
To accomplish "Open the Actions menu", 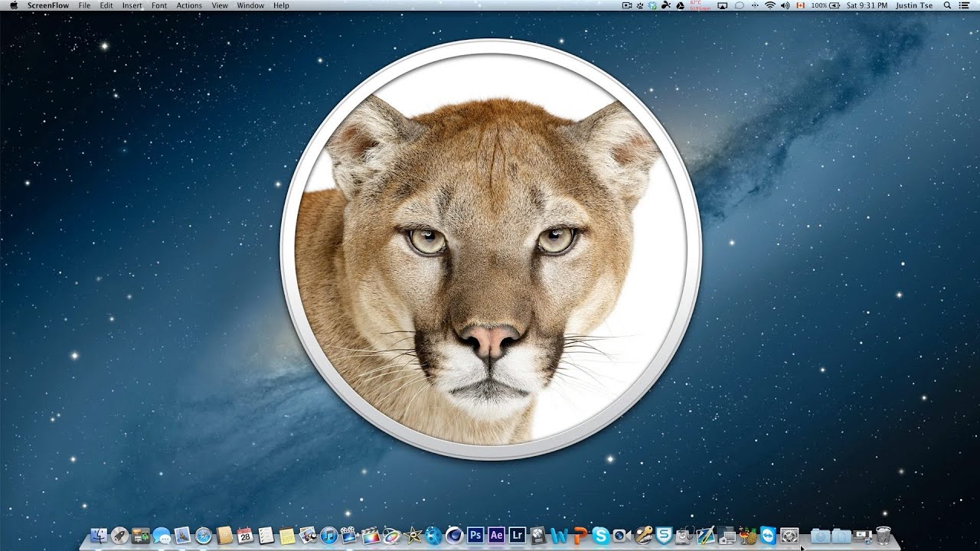I will 189,5.
